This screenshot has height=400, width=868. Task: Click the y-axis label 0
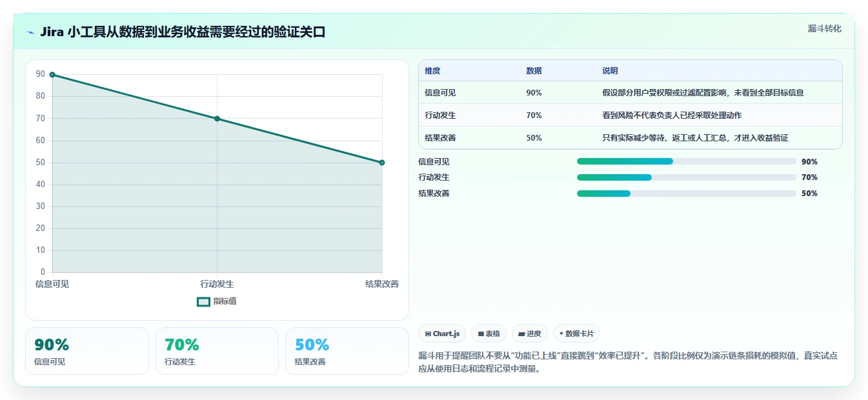43,272
